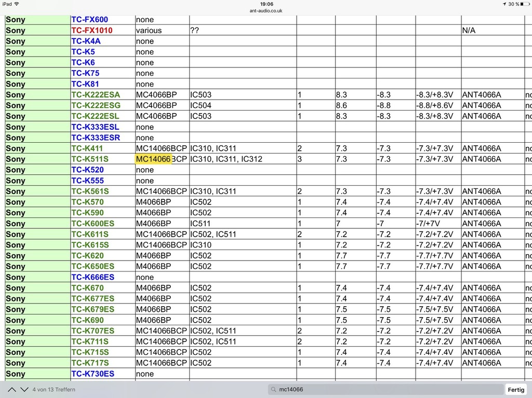Viewport: 532px width, 398px height.
Task: Open the TC-K715S model link
Action: point(90,352)
